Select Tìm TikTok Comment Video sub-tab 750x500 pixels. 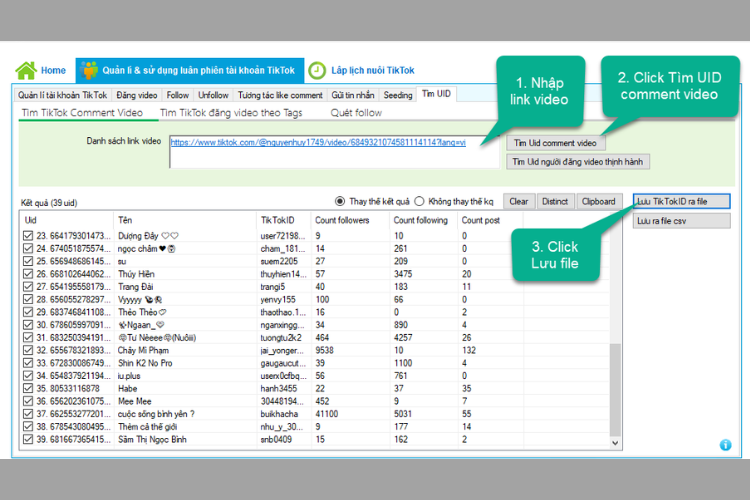[82, 113]
